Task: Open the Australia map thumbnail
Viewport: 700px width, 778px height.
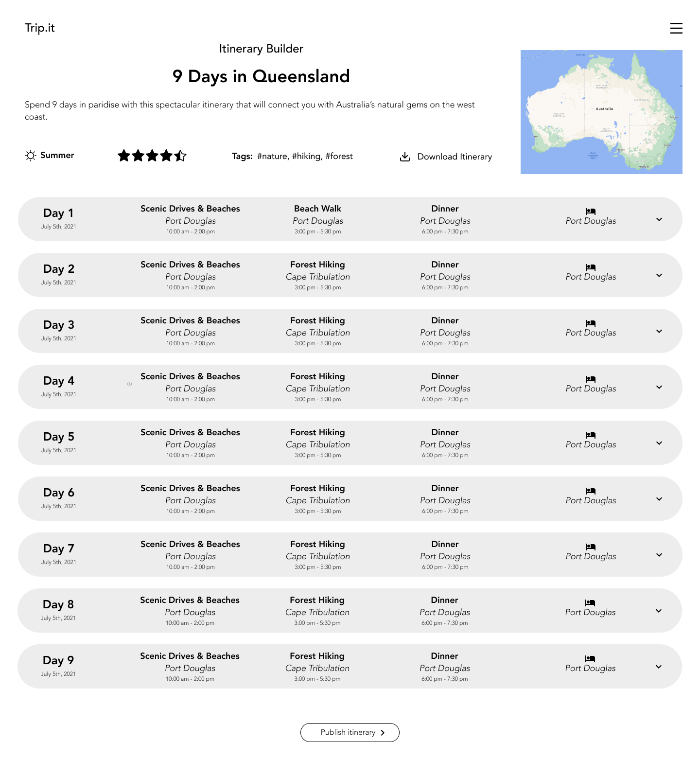Action: (601, 112)
